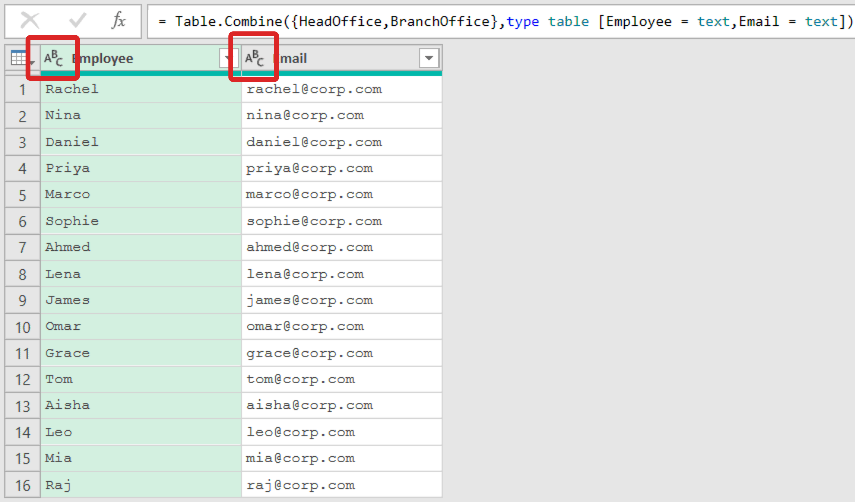This screenshot has height=502, width=855.
Task: Click the fx function icon
Action: tap(118, 21)
